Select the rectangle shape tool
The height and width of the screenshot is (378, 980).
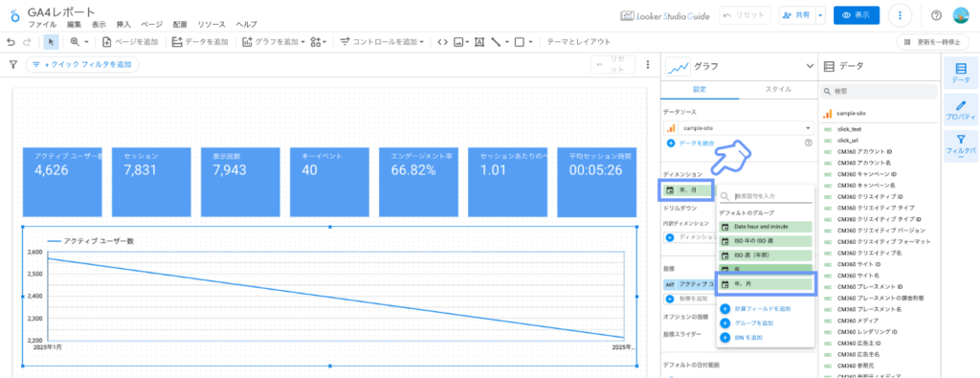click(x=520, y=42)
